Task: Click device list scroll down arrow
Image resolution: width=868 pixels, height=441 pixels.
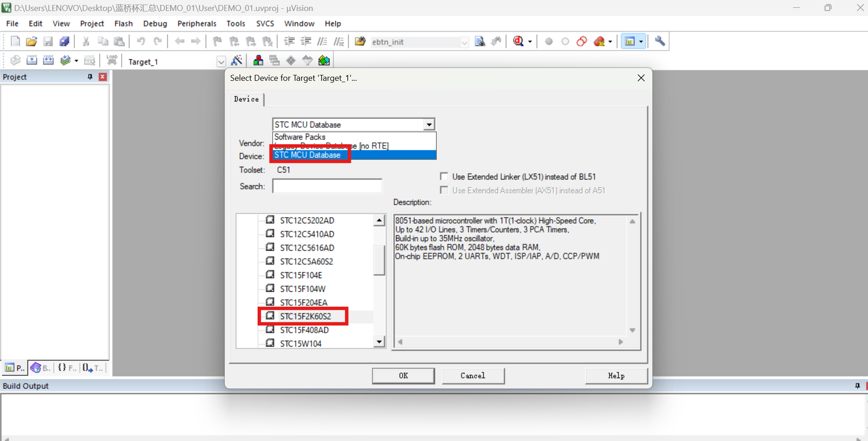Action: (379, 342)
